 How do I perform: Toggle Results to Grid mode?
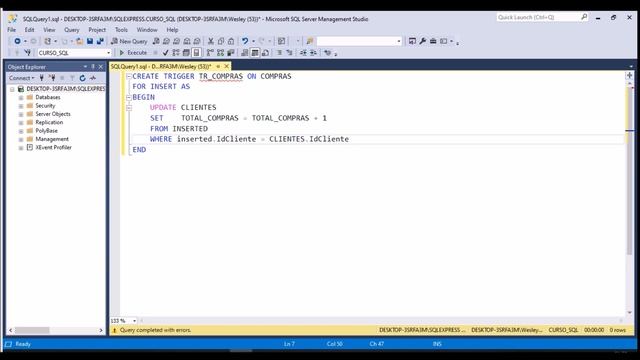click(x=255, y=53)
